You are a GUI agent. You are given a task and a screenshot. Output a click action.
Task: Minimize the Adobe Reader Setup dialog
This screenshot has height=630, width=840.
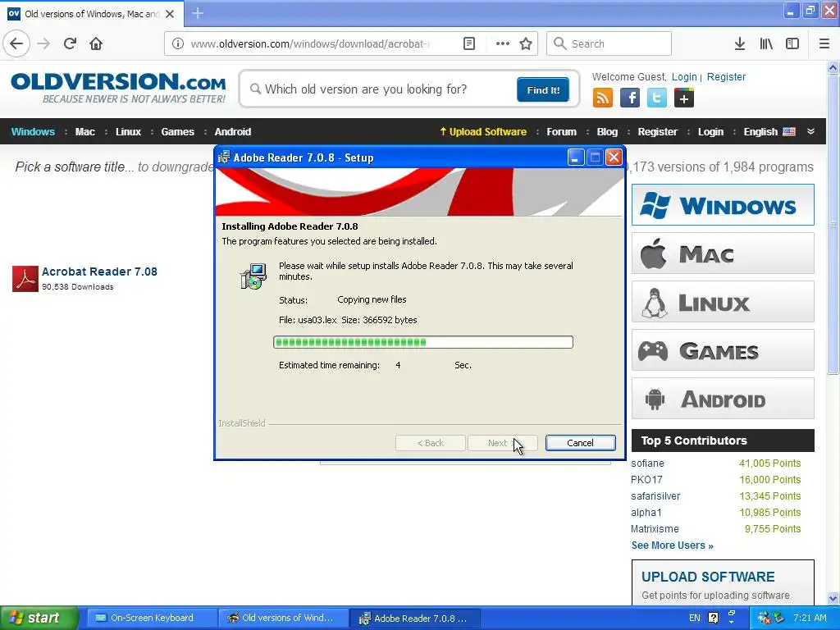pos(575,157)
